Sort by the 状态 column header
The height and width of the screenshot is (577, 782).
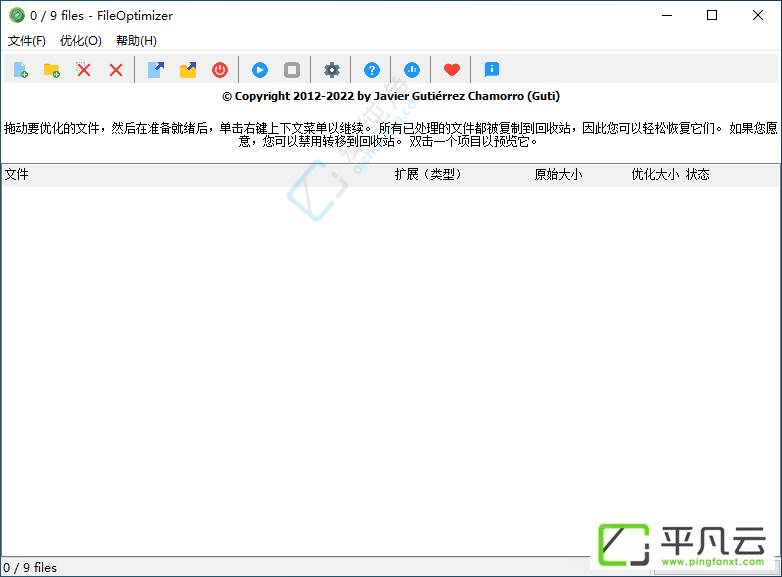pyautogui.click(x=697, y=175)
